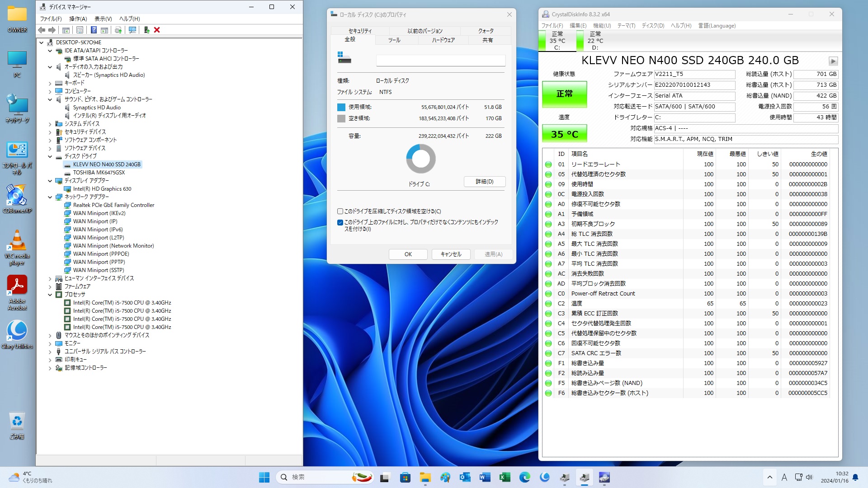This screenshot has width=868, height=488.
Task: Click the scan for hardware changes icon
Action: click(x=132, y=30)
